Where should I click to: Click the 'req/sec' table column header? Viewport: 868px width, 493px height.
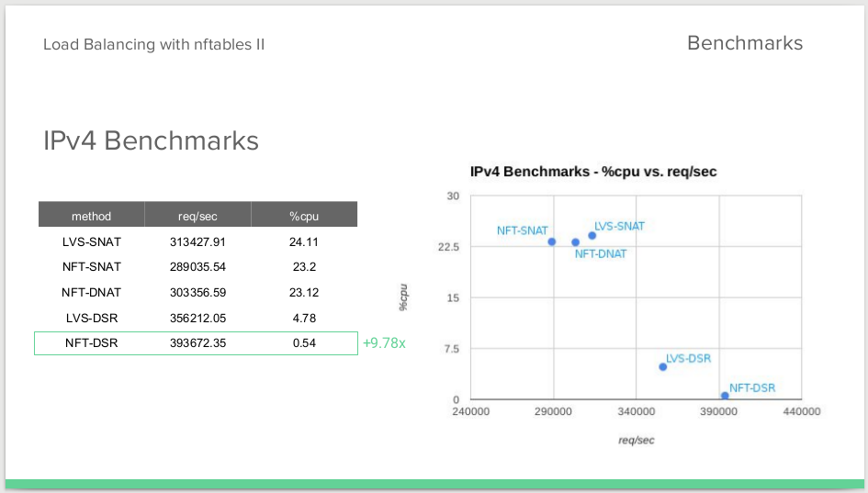[x=197, y=215]
